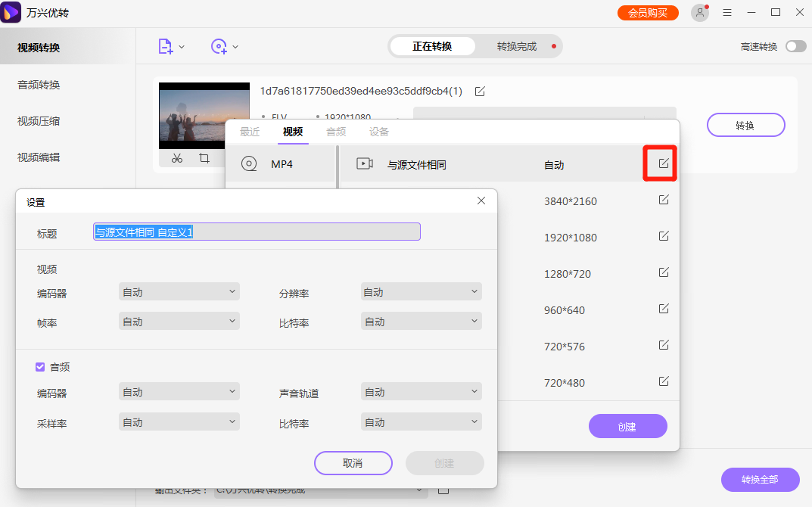Viewport: 812px width, 507px height.
Task: Open the 帧率 dropdown in settings
Action: click(x=179, y=320)
